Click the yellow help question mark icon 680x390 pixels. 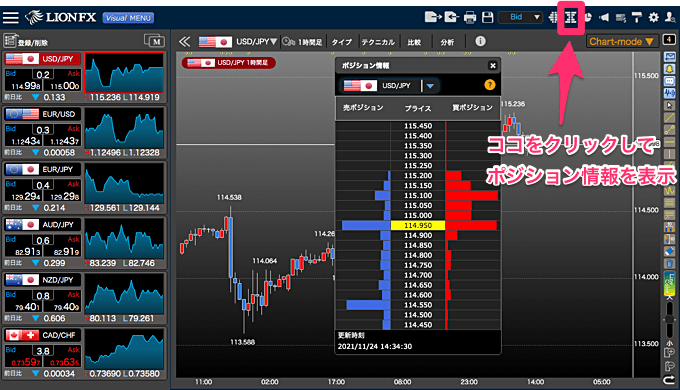[x=490, y=85]
